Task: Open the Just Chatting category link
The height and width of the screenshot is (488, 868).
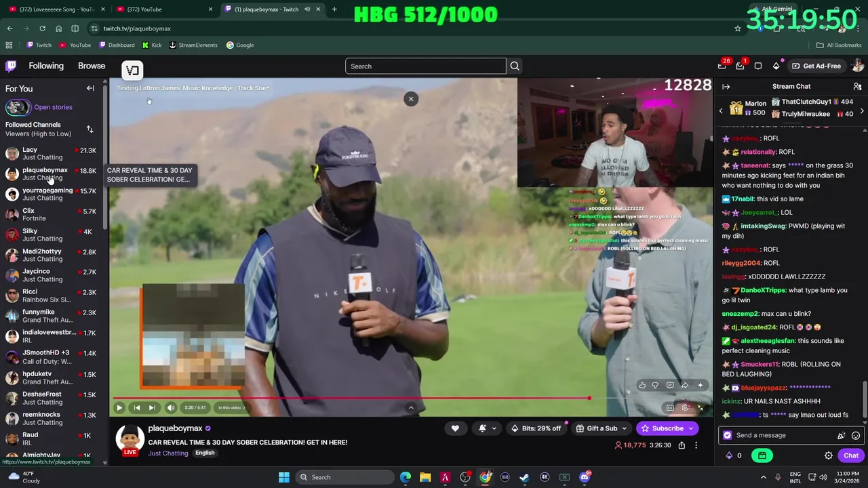Action: click(168, 453)
